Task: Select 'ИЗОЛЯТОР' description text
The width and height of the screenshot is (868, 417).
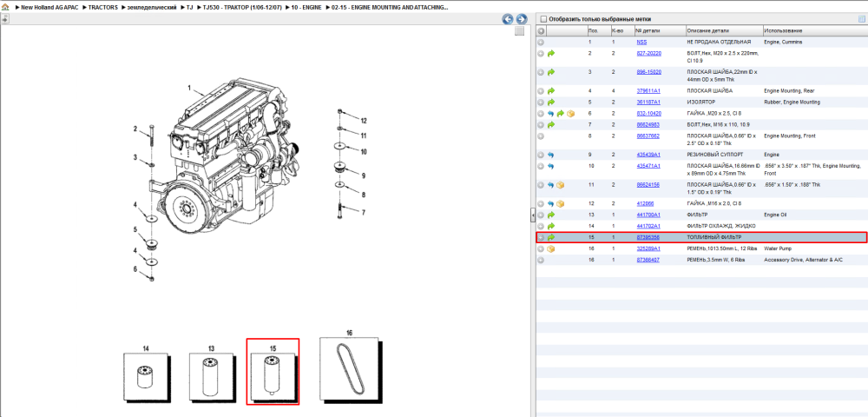Action: coord(700,103)
